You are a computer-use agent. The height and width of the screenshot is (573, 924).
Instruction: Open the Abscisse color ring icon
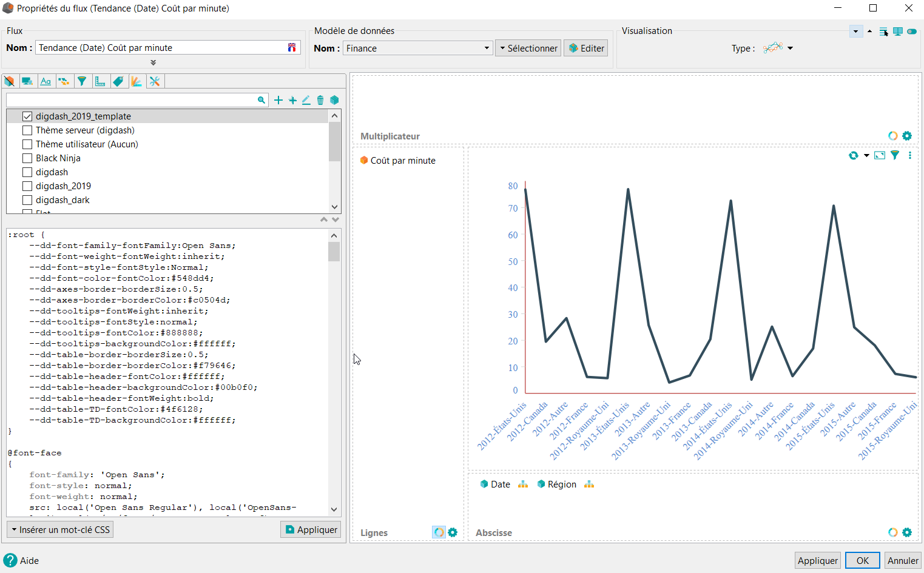coord(893,532)
